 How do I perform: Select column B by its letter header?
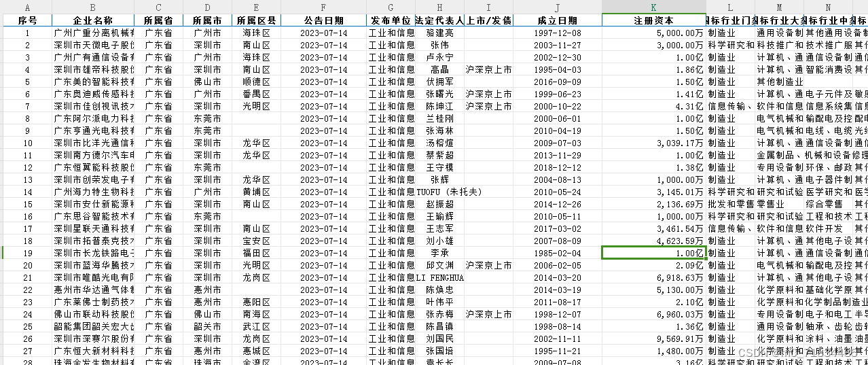[93, 7]
